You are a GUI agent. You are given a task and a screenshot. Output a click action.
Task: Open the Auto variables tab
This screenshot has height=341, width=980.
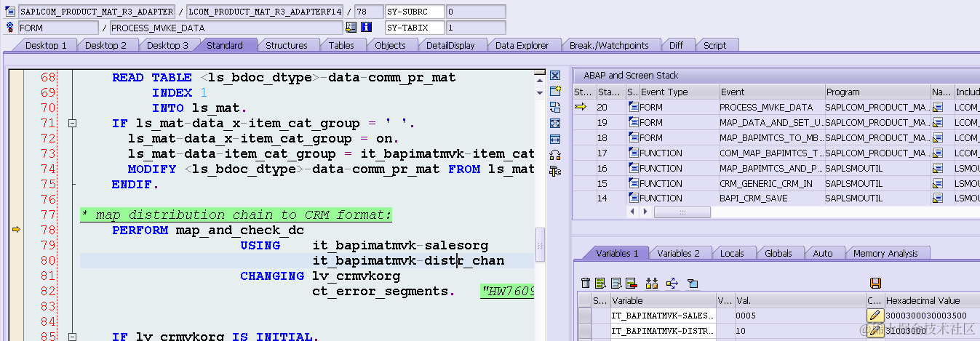click(822, 253)
